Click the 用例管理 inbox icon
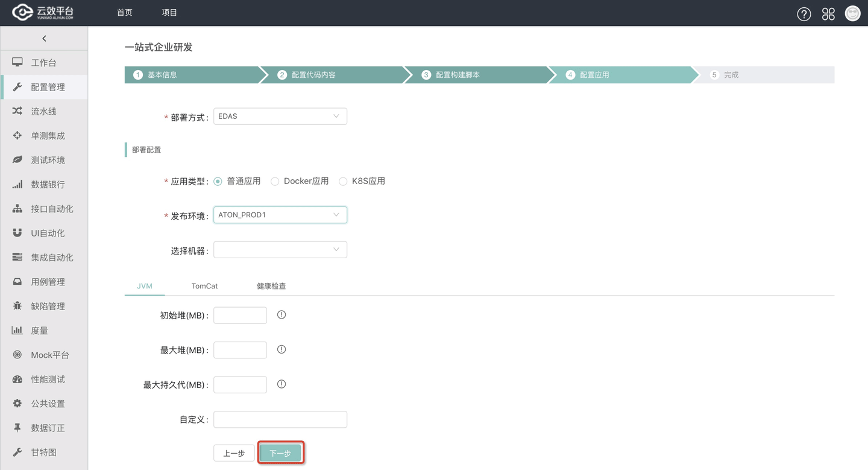 (17, 282)
